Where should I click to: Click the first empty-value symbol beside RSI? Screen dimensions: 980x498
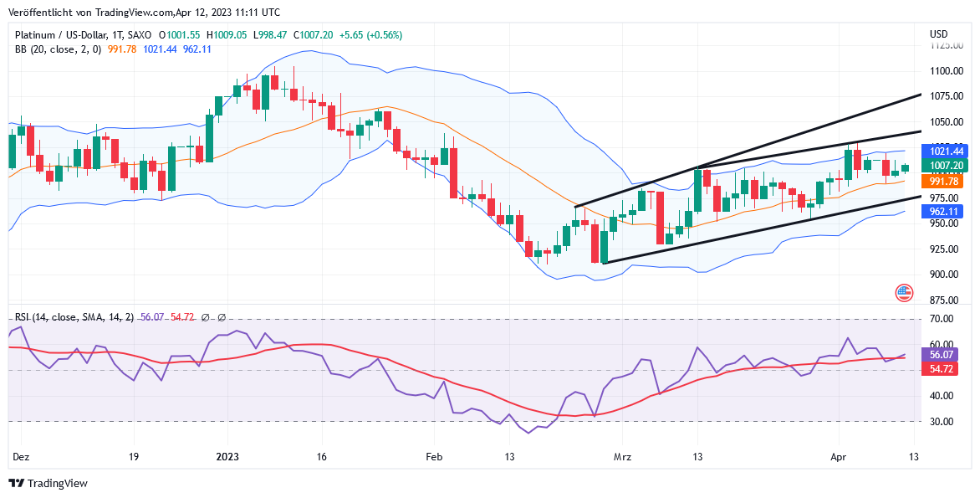[206, 317]
